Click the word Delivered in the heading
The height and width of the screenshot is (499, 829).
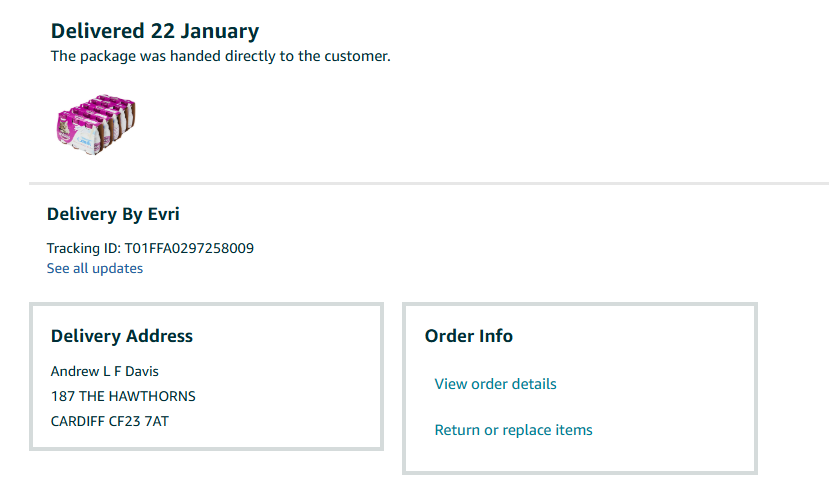[x=96, y=31]
